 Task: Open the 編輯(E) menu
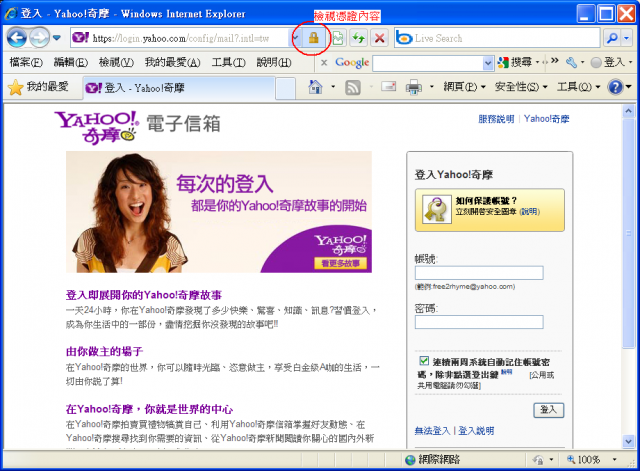pos(71,62)
